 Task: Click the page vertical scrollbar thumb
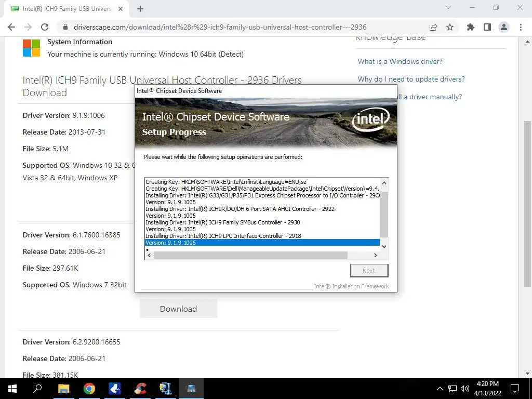(527, 204)
